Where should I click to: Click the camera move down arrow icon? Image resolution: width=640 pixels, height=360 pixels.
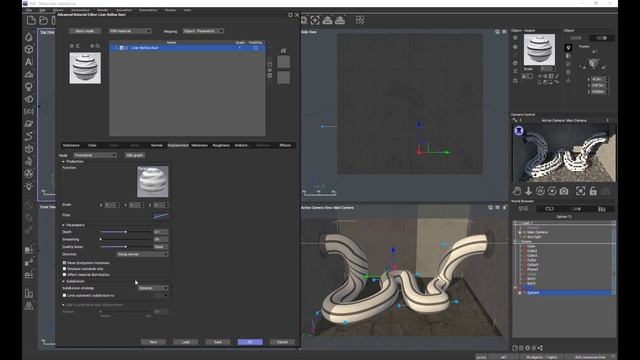[529, 191]
